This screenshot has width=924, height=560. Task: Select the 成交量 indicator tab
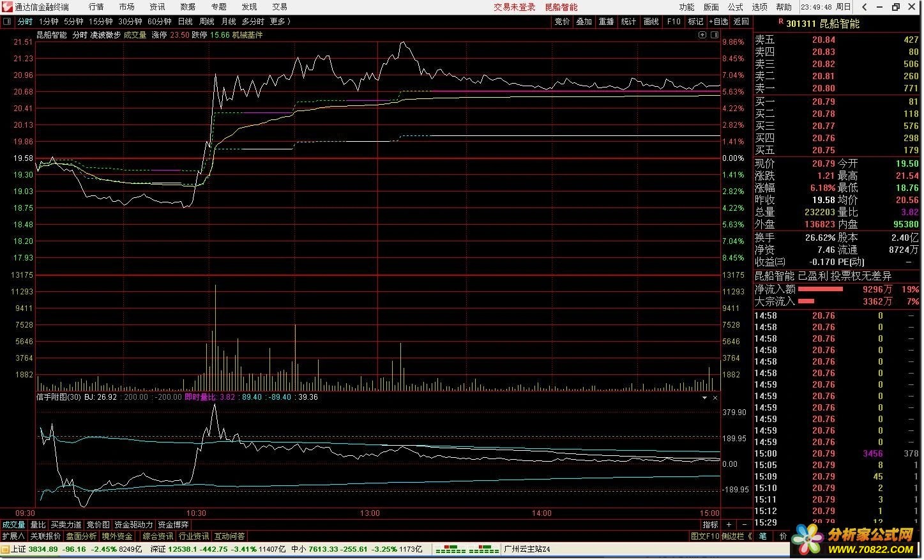(x=13, y=525)
